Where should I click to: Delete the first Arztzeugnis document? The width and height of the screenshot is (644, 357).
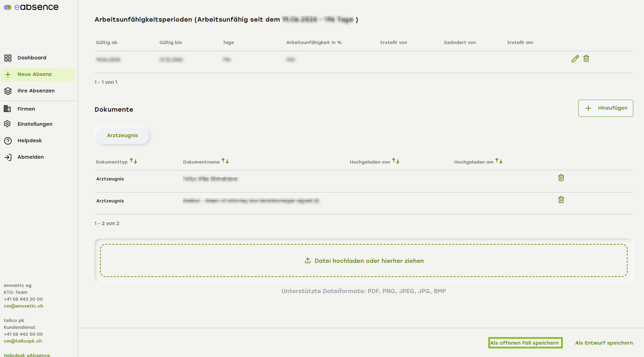click(561, 178)
